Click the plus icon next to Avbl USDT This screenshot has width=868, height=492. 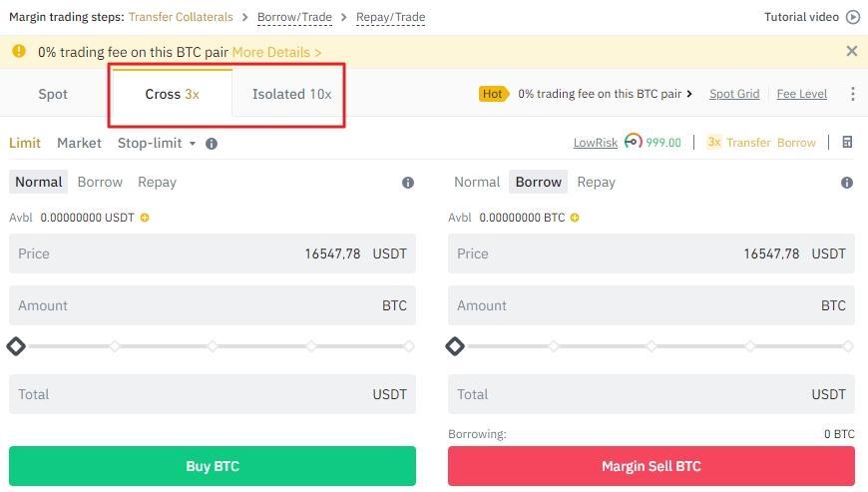point(145,218)
